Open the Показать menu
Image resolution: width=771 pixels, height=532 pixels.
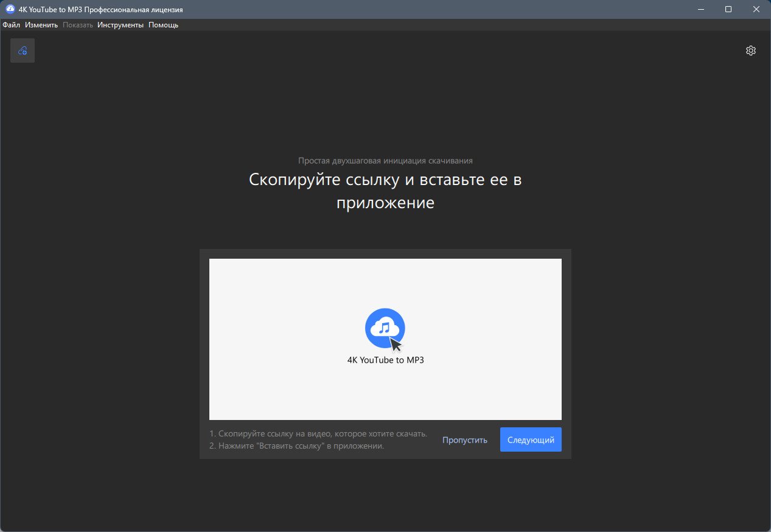(x=78, y=25)
